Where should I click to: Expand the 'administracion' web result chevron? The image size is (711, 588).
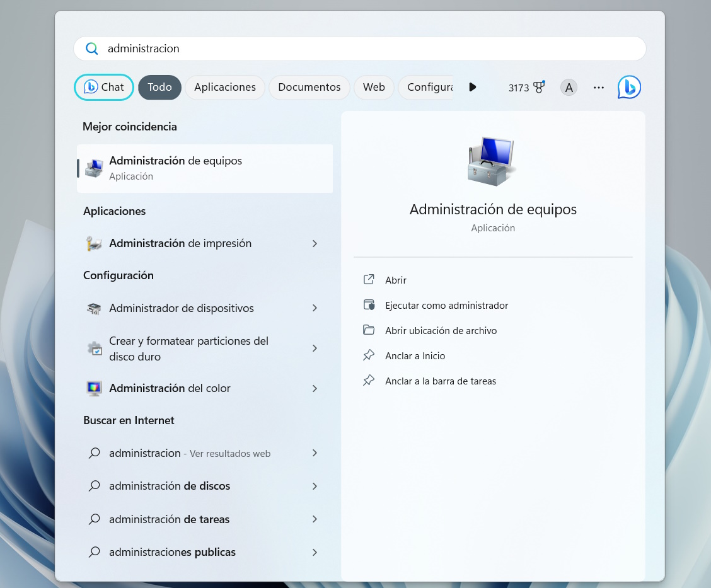point(315,453)
